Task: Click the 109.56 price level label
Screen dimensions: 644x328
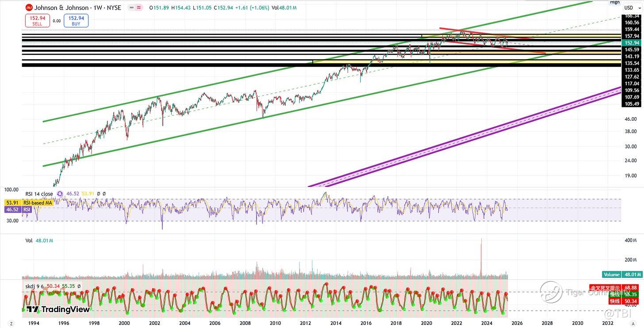Action: [x=632, y=90]
